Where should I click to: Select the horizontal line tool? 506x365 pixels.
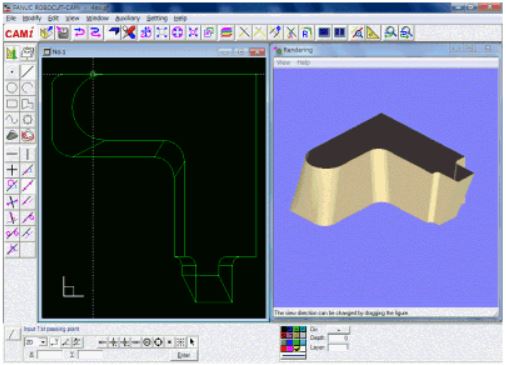click(12, 154)
